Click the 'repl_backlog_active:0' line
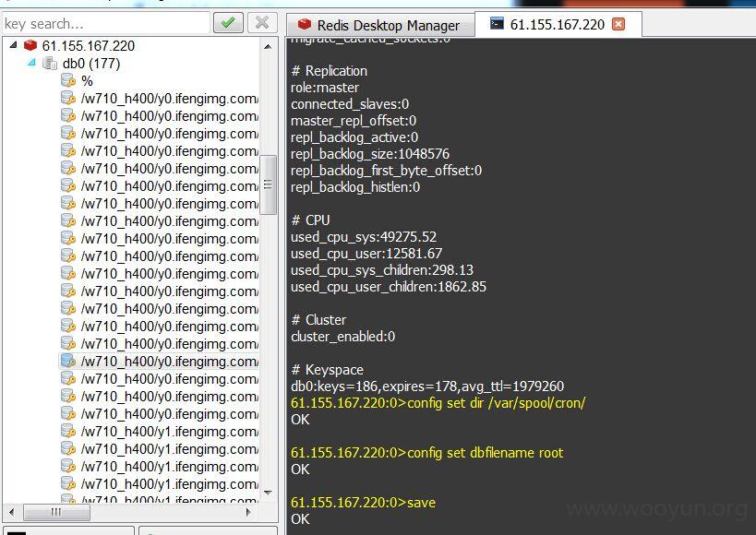 click(x=354, y=137)
